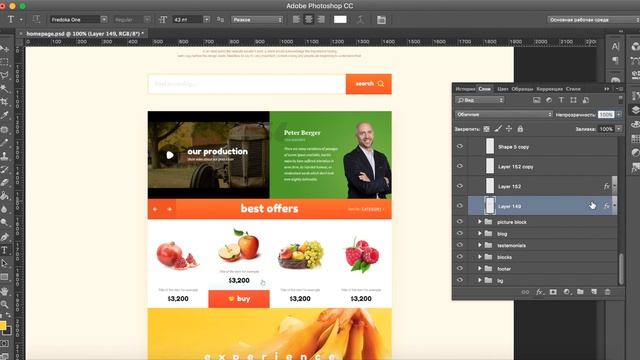Filter layers by pixel image icon

536,100
